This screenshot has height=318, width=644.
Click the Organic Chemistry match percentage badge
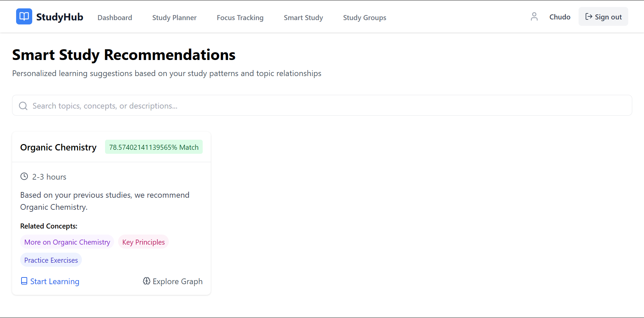(154, 147)
